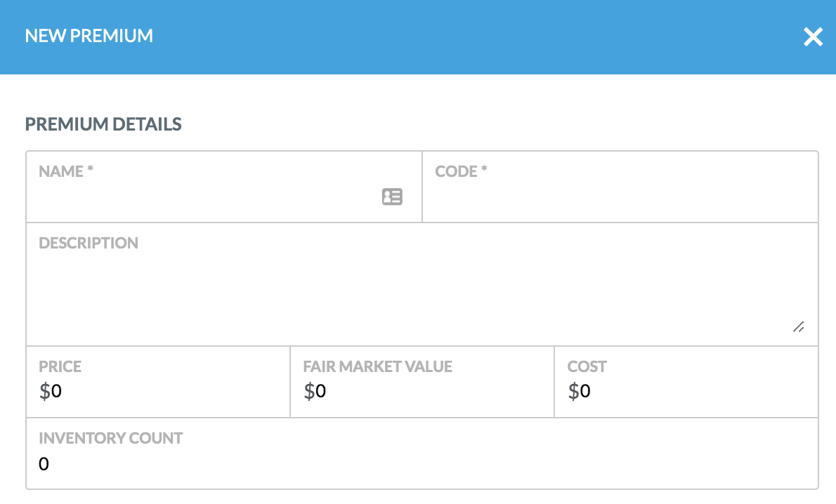Screen dimensions: 836x504
Task: Select the Cost amount field
Action: (688, 391)
